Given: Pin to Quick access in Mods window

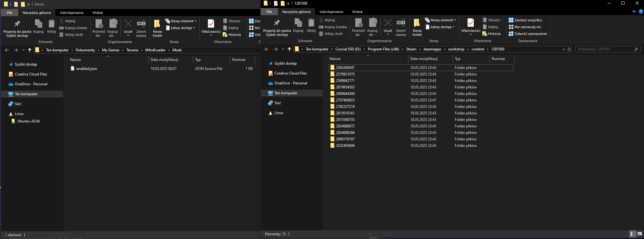Looking at the screenshot, I should tap(17, 28).
